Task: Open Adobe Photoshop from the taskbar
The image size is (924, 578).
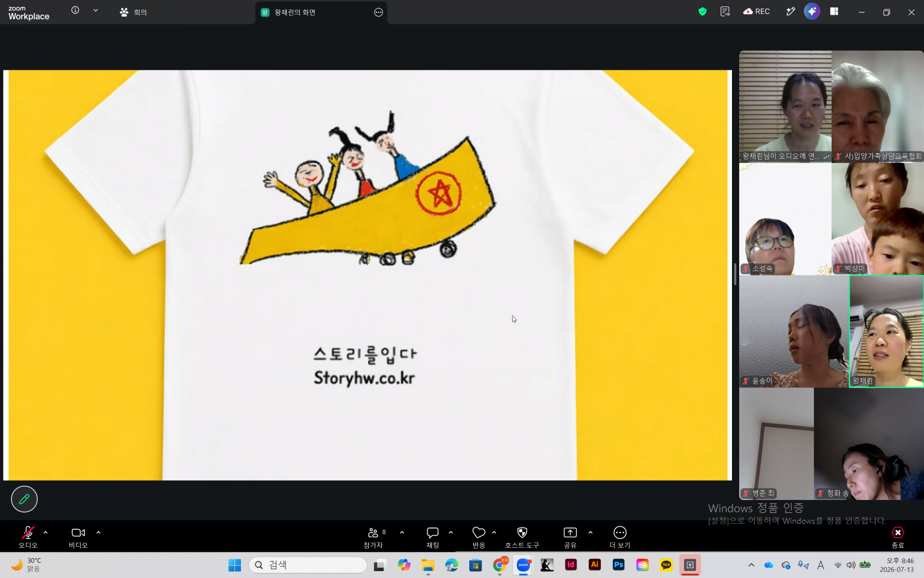Action: coord(618,565)
